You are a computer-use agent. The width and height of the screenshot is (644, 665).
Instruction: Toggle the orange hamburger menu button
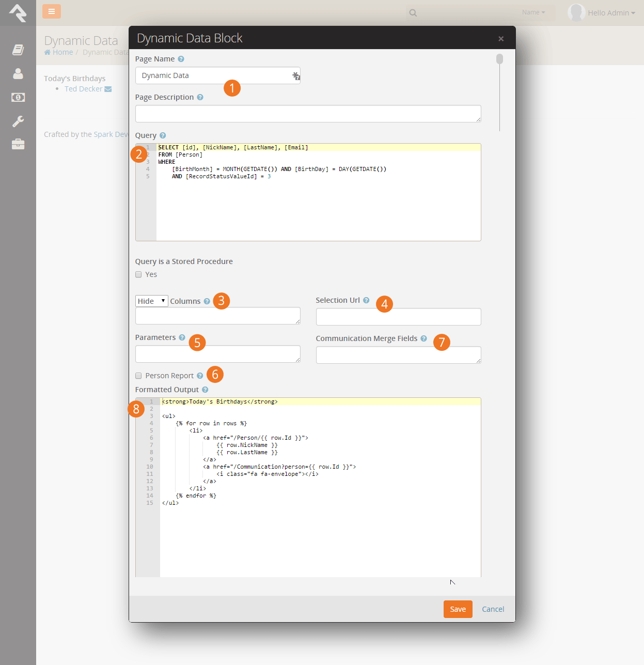[52, 11]
